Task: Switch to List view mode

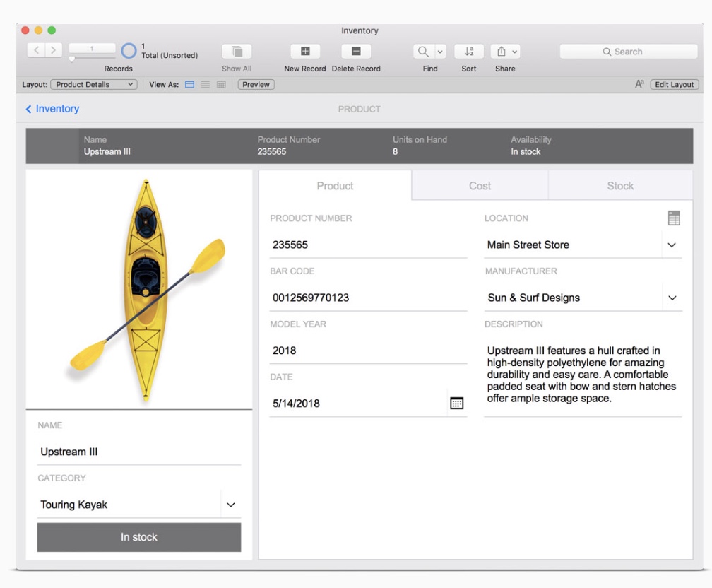Action: click(x=206, y=85)
